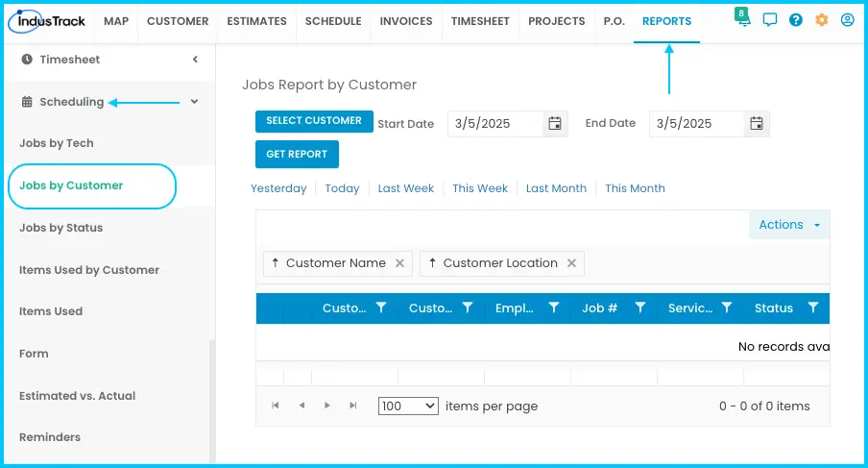
Task: Filter the second Custo... column
Action: click(x=468, y=308)
